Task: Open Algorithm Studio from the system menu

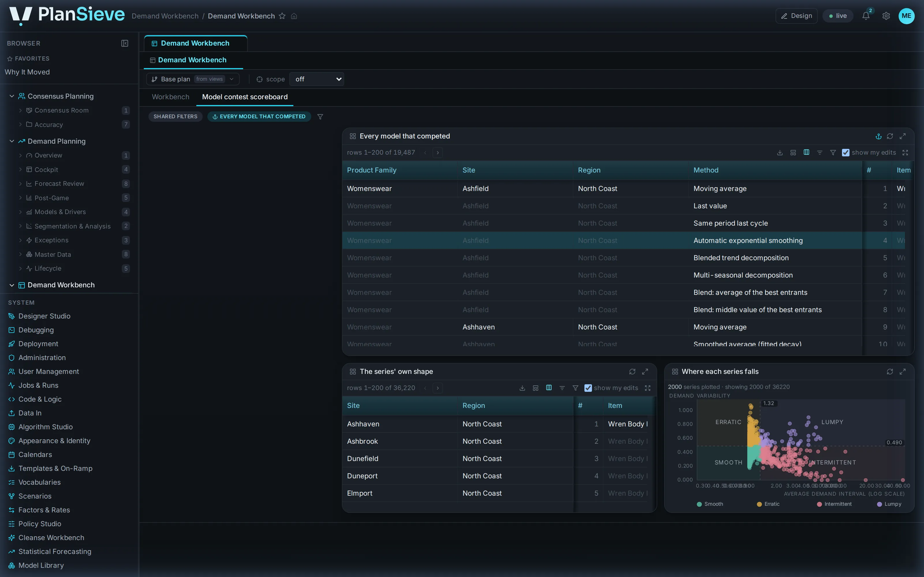Action: coord(45,427)
